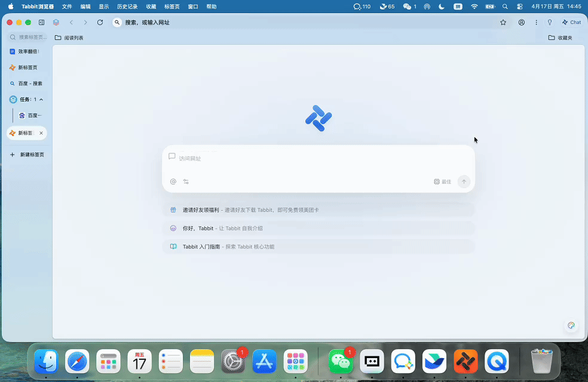Open the 阅读列表 folder

pos(69,38)
